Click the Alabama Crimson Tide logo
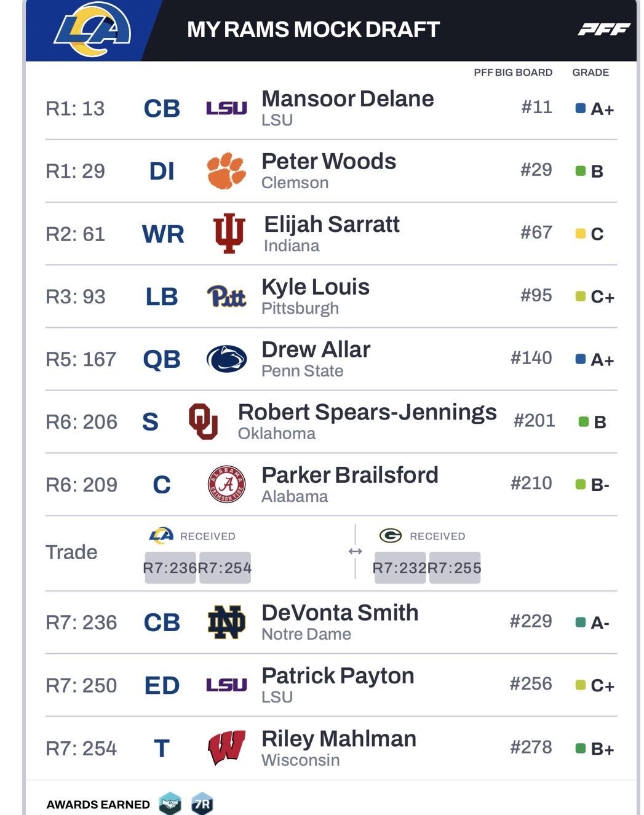644x815 pixels. tap(226, 484)
